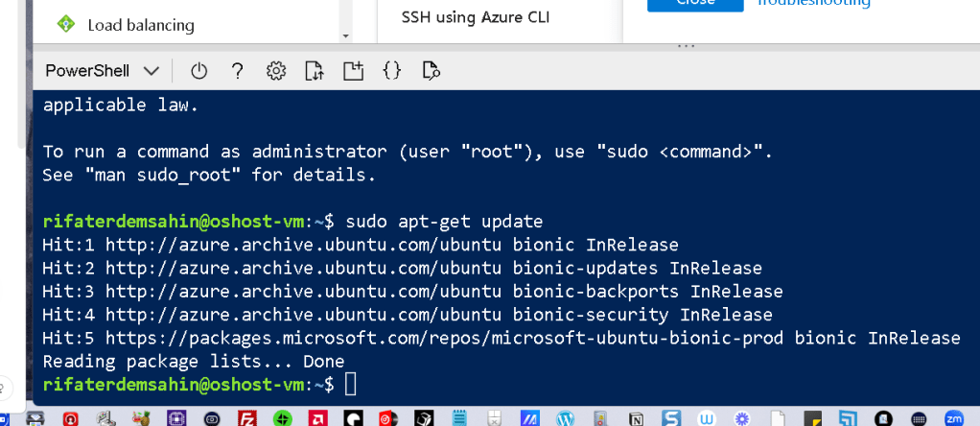The height and width of the screenshot is (426, 980).
Task: Open the Troubleshooting link
Action: [x=814, y=3]
